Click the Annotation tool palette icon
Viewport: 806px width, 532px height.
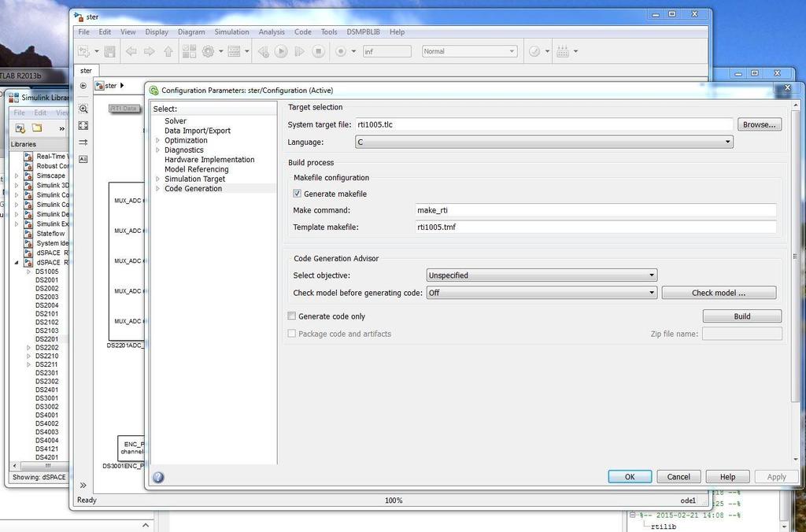(83, 159)
